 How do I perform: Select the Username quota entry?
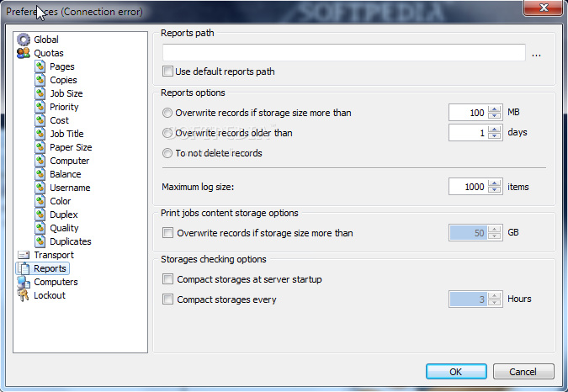click(70, 188)
